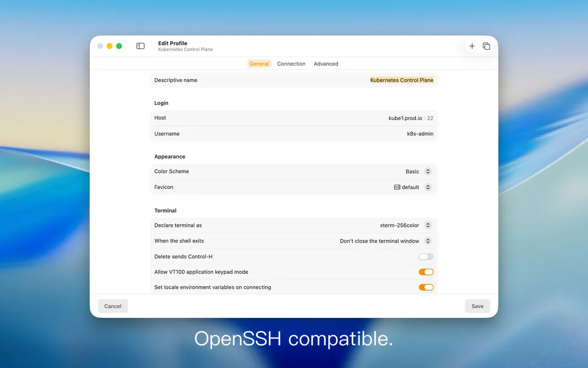
Task: Switch to the General tab
Action: [259, 64]
